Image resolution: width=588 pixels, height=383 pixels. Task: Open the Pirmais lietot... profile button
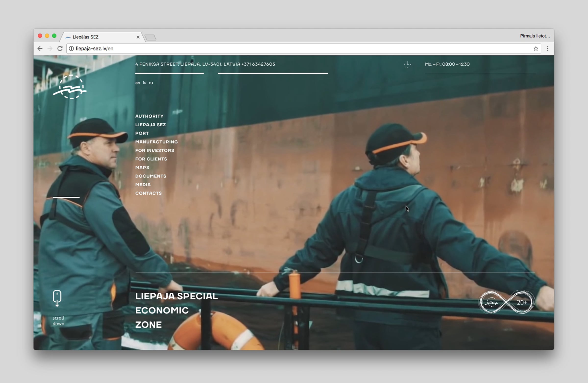tap(535, 36)
